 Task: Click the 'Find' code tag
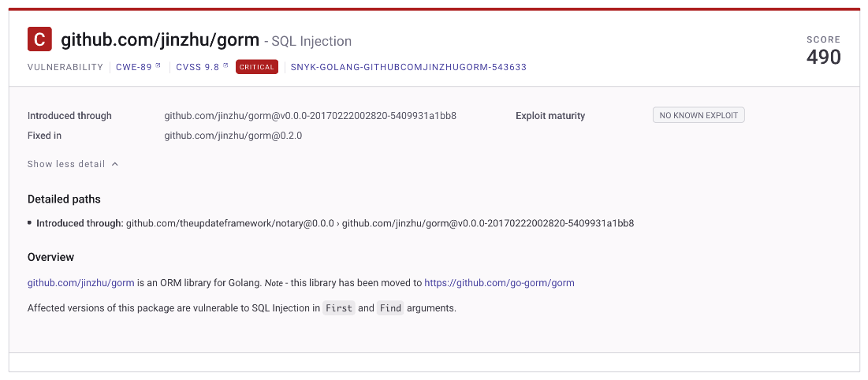pos(390,308)
